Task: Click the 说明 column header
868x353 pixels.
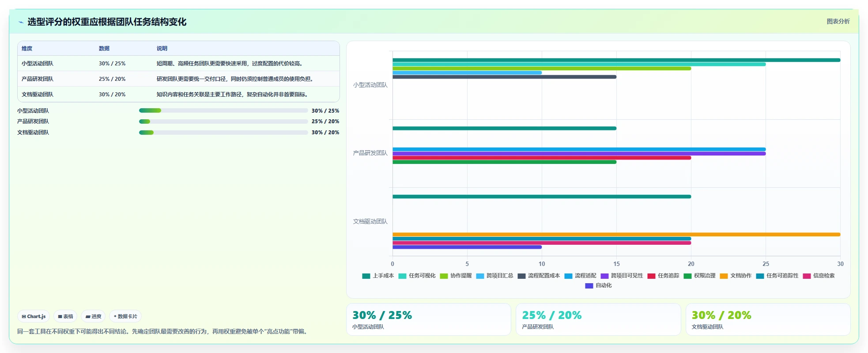Action: coord(162,49)
